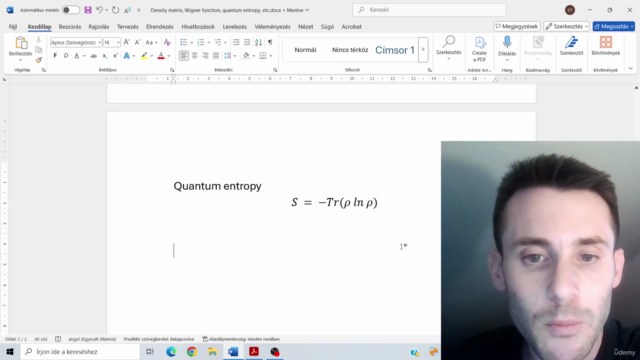
Task: Toggle the Show paragraph marks pilcrow
Action: click(270, 42)
